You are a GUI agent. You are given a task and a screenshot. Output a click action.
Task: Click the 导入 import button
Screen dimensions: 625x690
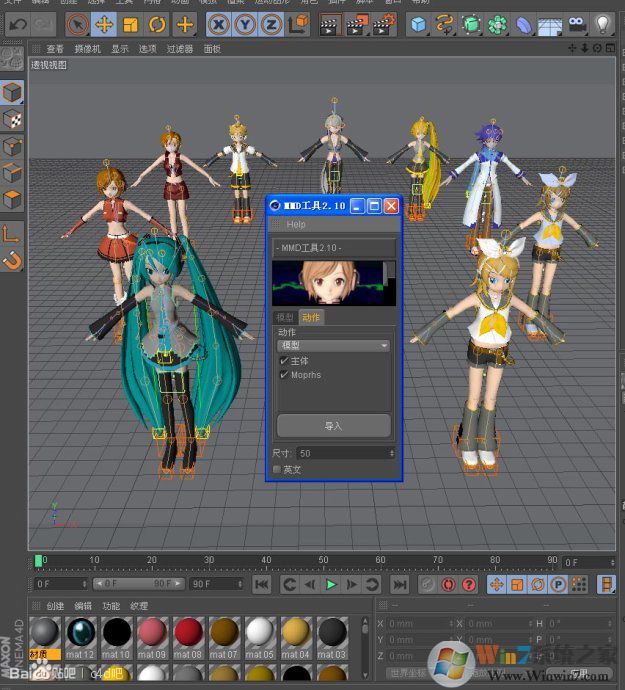pyautogui.click(x=333, y=426)
